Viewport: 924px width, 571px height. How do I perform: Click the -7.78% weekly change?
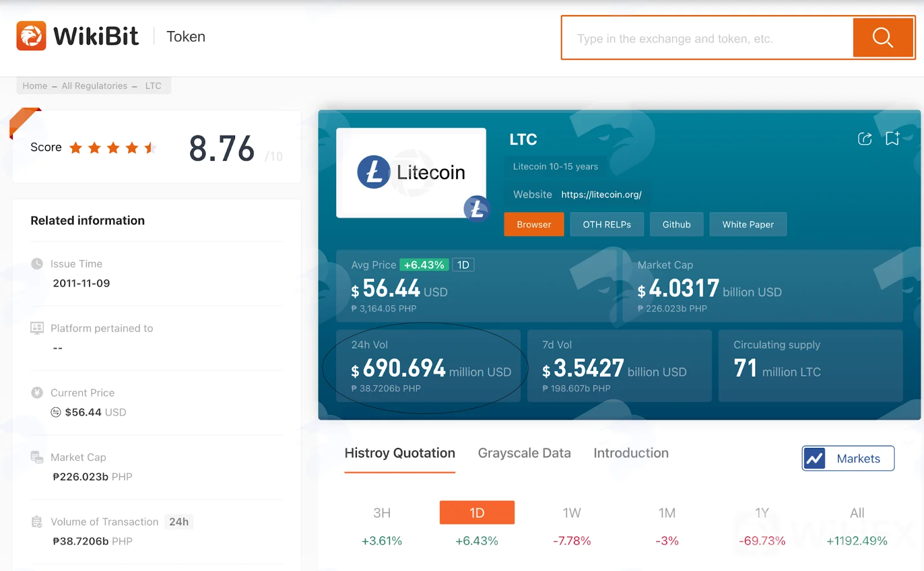coord(572,541)
